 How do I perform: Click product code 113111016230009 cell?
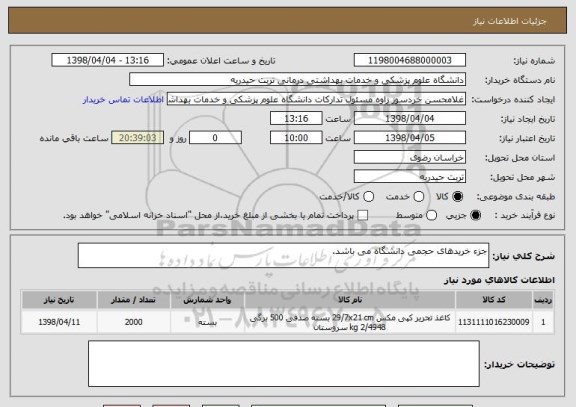click(x=494, y=322)
